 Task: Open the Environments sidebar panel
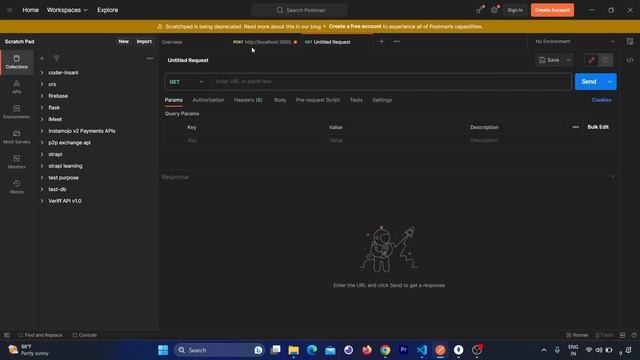click(17, 112)
